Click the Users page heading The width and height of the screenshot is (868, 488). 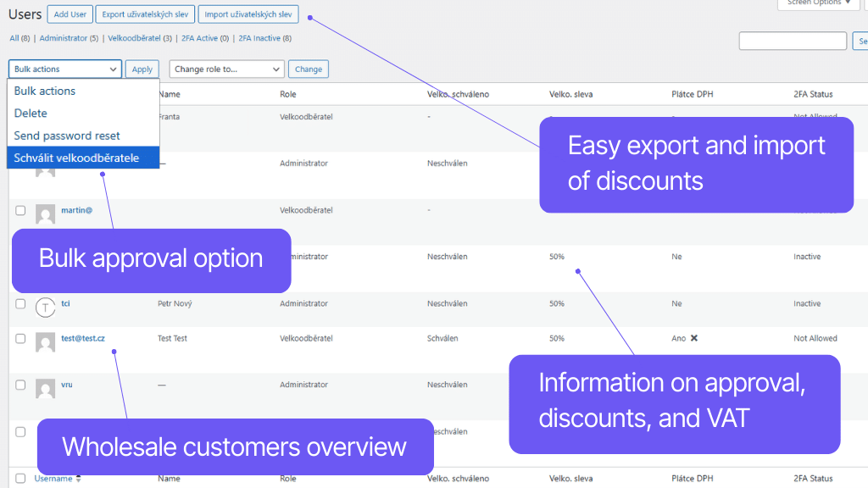click(25, 14)
